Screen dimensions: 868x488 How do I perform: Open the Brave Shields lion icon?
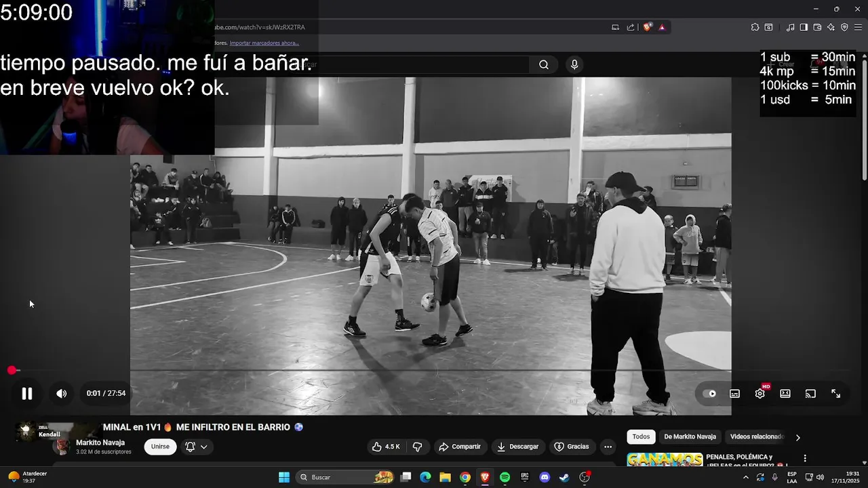(648, 27)
